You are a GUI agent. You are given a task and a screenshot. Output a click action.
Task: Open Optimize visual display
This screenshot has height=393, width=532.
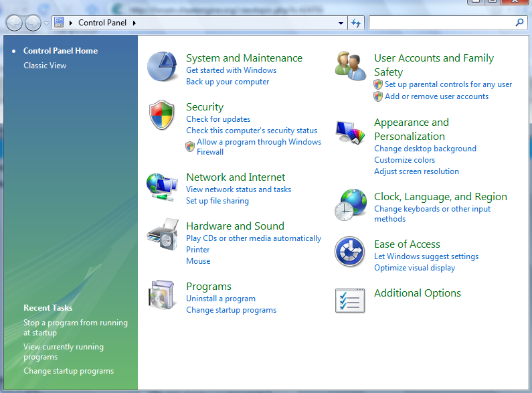(x=414, y=268)
